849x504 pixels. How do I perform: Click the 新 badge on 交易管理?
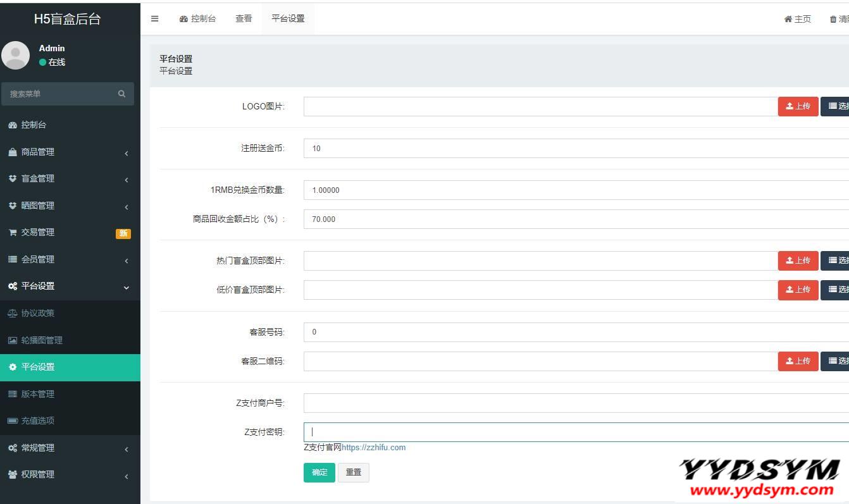[123, 233]
